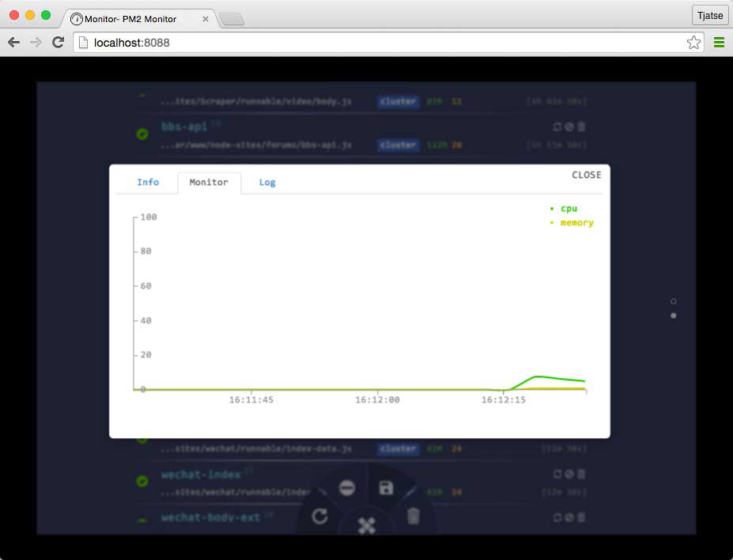Click restart icon on bbs-api row
The image size is (733, 560).
[557, 127]
